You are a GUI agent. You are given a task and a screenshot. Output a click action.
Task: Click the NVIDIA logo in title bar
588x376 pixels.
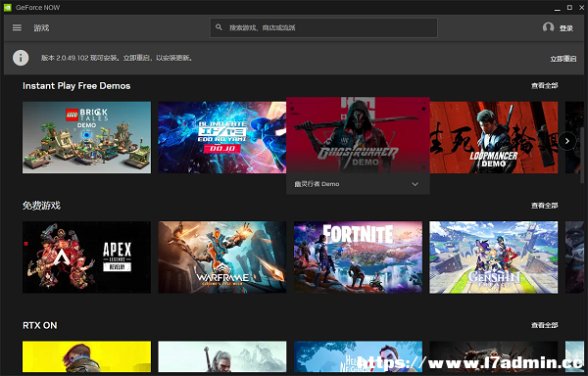[x=8, y=8]
